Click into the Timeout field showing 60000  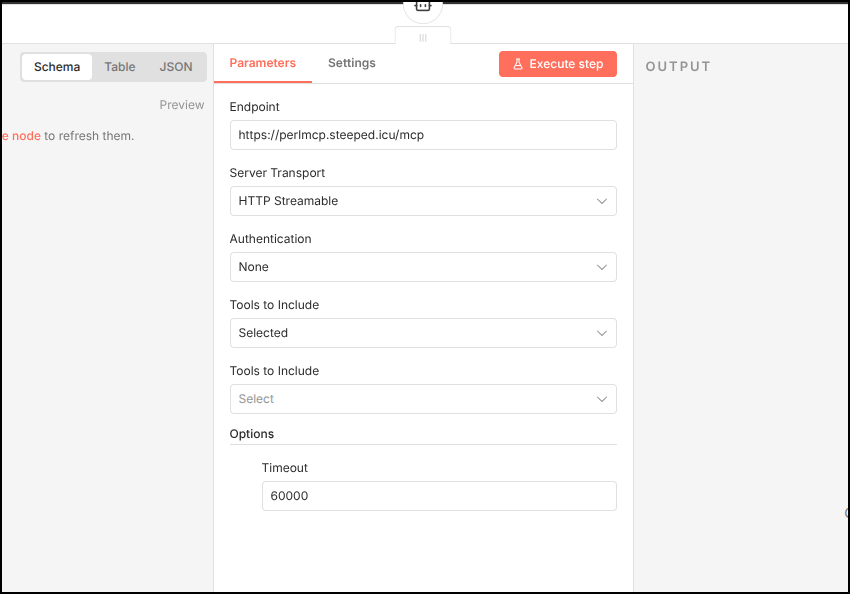(438, 496)
